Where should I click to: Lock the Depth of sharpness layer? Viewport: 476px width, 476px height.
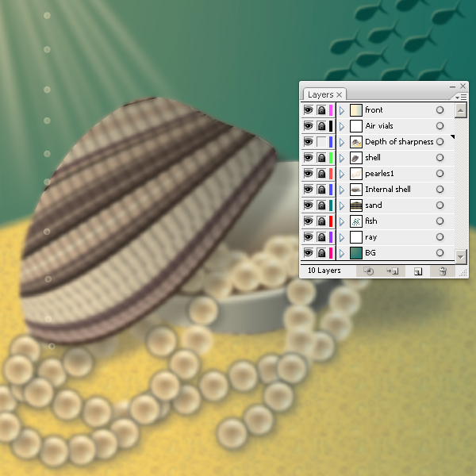[321, 141]
